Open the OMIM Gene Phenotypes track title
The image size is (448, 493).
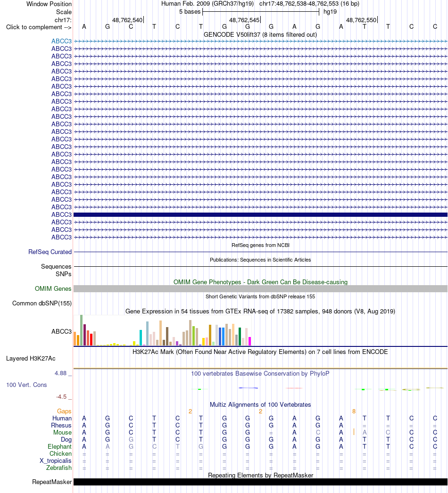click(260, 282)
